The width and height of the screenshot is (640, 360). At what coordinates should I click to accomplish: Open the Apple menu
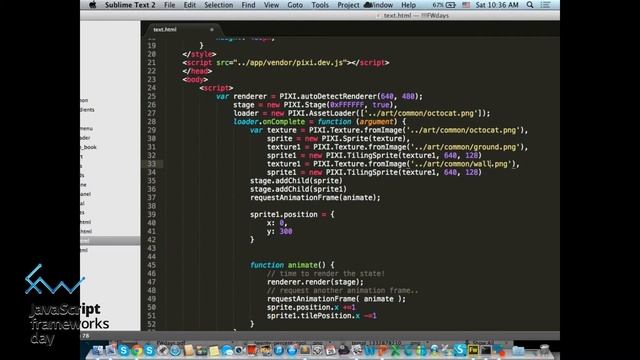pyautogui.click(x=93, y=5)
